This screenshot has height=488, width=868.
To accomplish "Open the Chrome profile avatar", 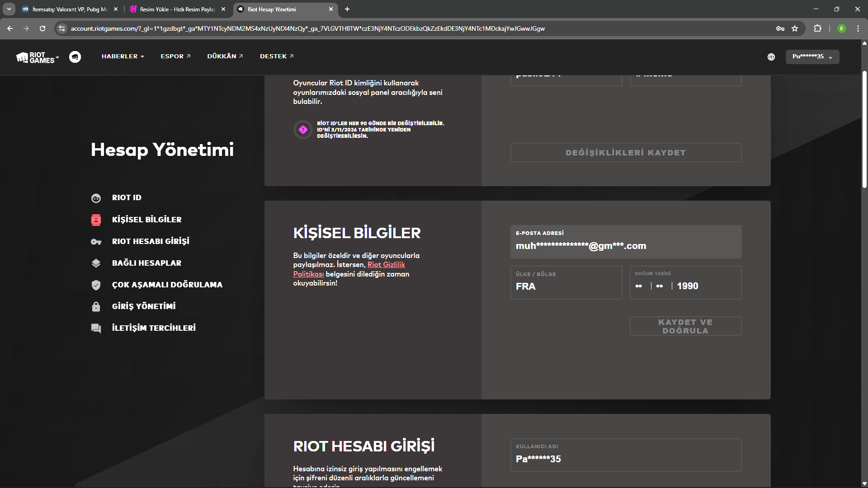I will [x=842, y=28].
